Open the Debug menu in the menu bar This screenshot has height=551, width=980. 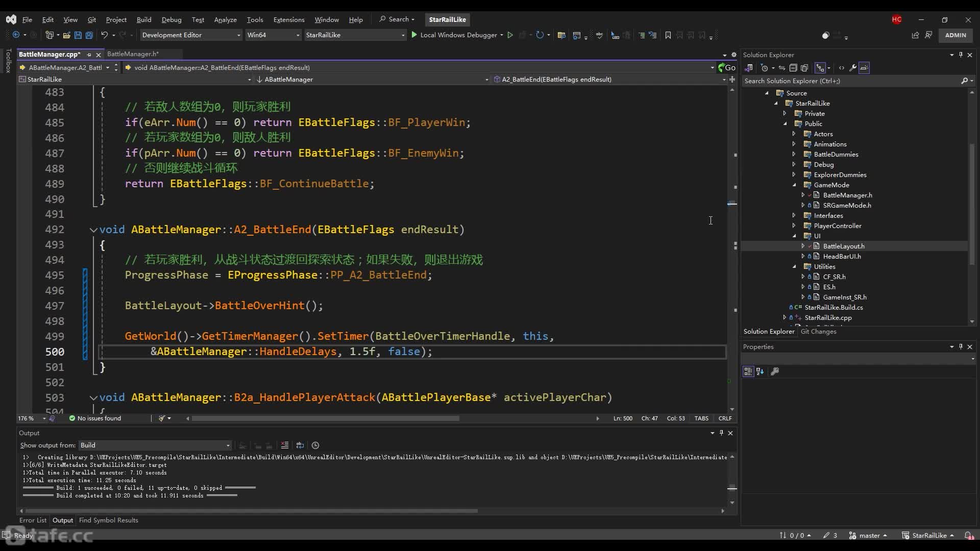tap(171, 19)
